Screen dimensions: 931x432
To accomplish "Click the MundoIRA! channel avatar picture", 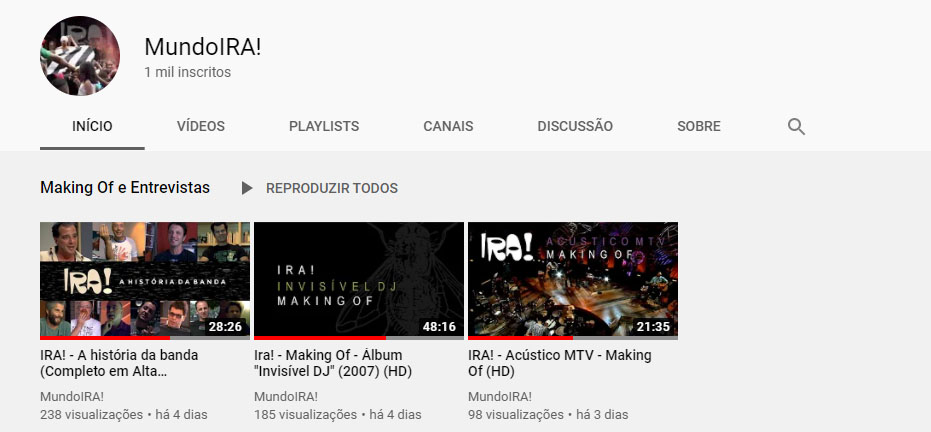I will click(x=80, y=56).
